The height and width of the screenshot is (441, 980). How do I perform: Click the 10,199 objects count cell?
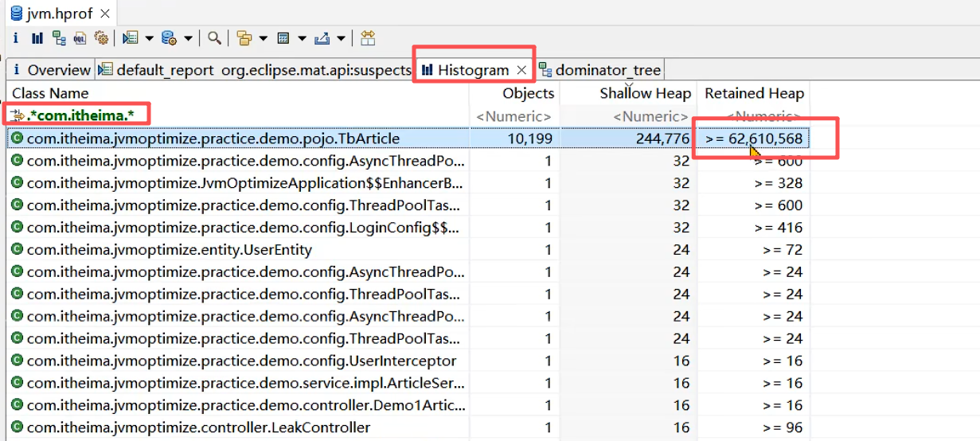tap(529, 139)
